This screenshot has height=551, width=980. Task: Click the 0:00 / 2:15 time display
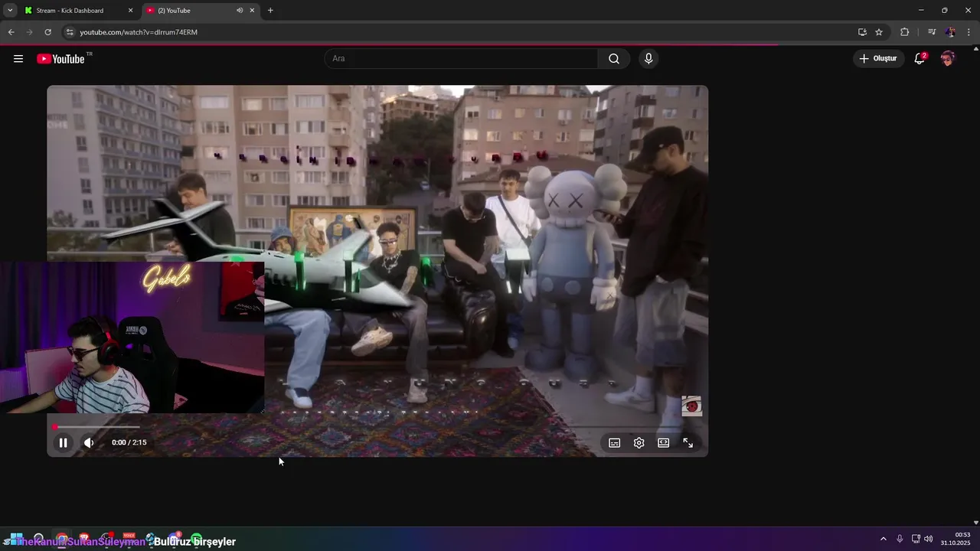129,442
